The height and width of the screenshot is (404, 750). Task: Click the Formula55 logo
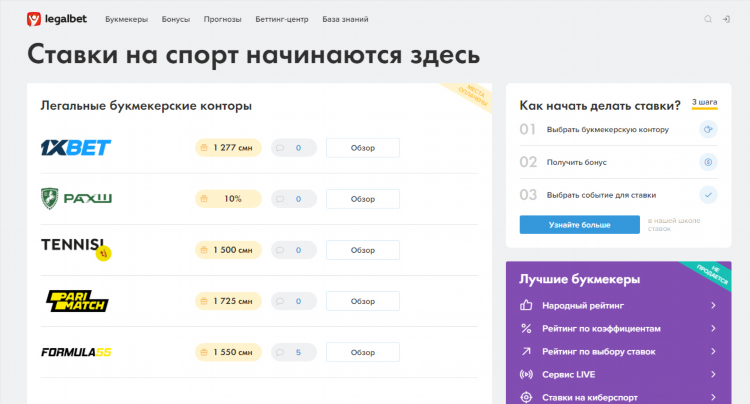coord(76,352)
